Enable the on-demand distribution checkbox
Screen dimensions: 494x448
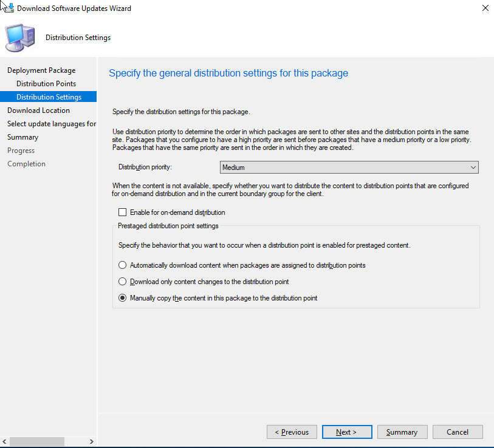[123, 212]
